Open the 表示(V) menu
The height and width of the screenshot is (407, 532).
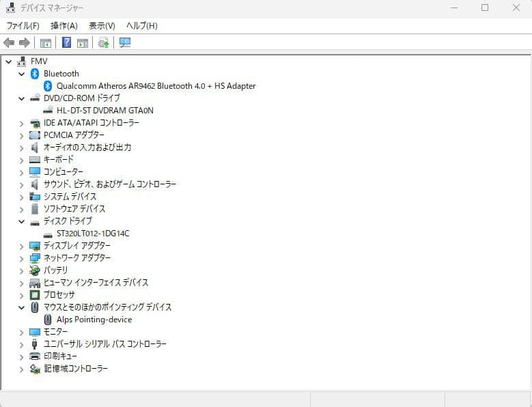point(102,26)
